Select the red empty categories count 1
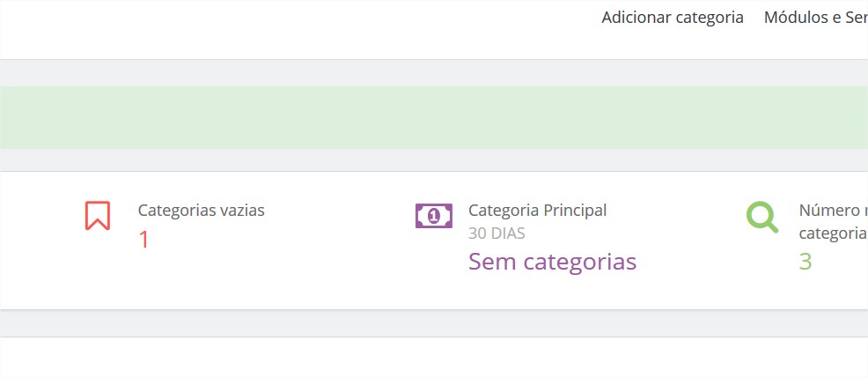 [x=143, y=240]
